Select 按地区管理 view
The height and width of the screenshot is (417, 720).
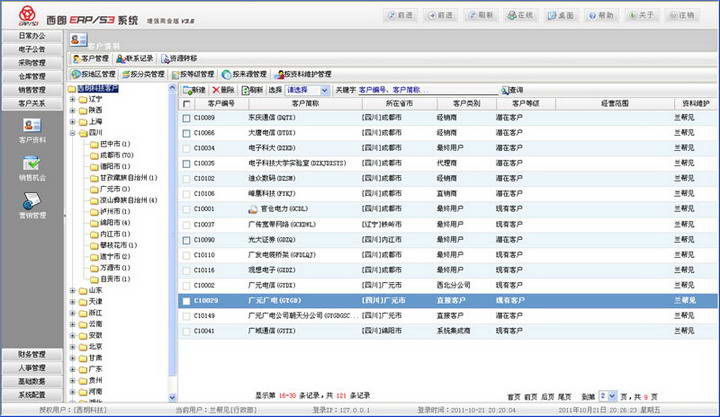coord(93,74)
